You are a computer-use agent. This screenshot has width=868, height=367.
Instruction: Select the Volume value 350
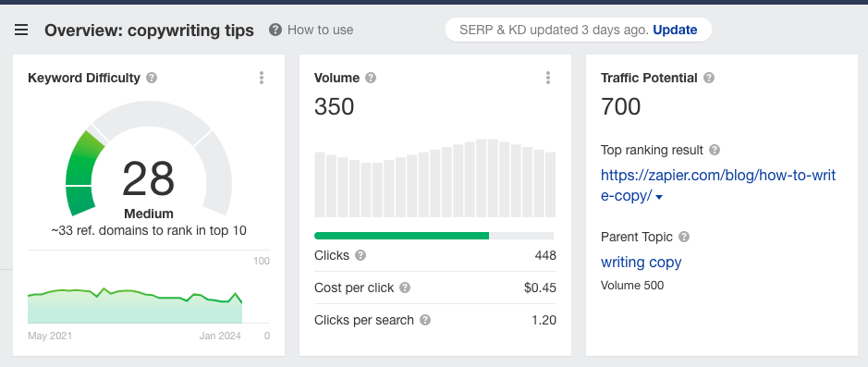pyautogui.click(x=335, y=106)
